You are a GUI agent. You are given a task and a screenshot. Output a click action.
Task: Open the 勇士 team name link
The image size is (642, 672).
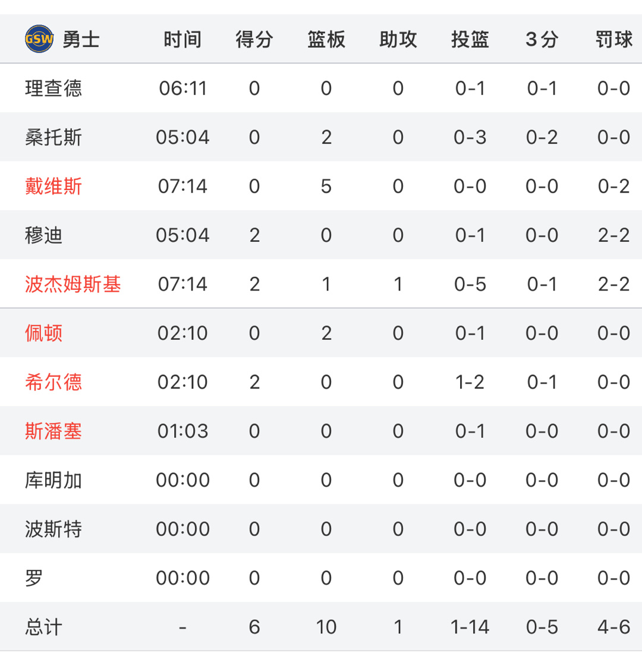point(81,40)
